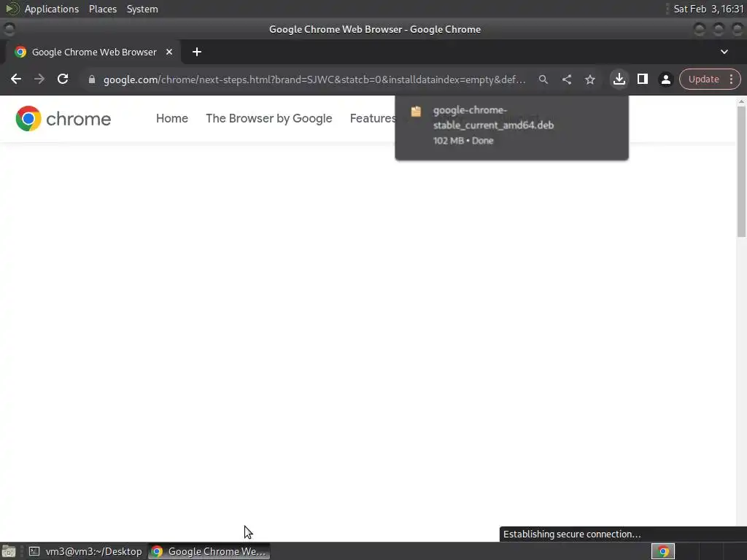Select the Google Chrome Web Browser tab

pos(94,52)
